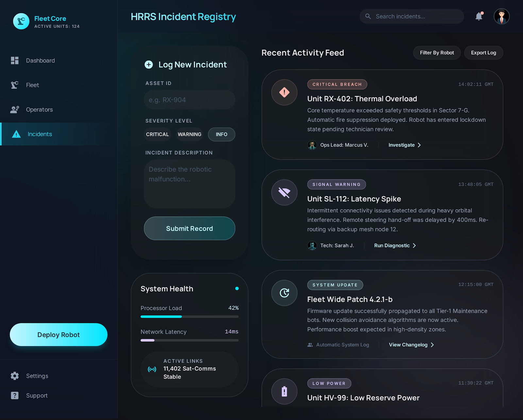
Task: Select the CRITICAL severity level
Action: [157, 134]
